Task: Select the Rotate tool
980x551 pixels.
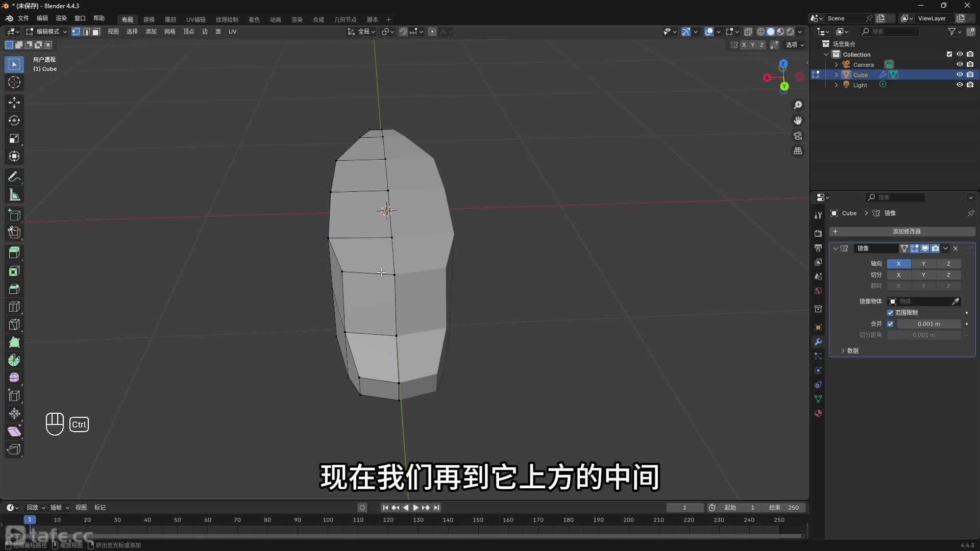Action: pyautogui.click(x=14, y=120)
